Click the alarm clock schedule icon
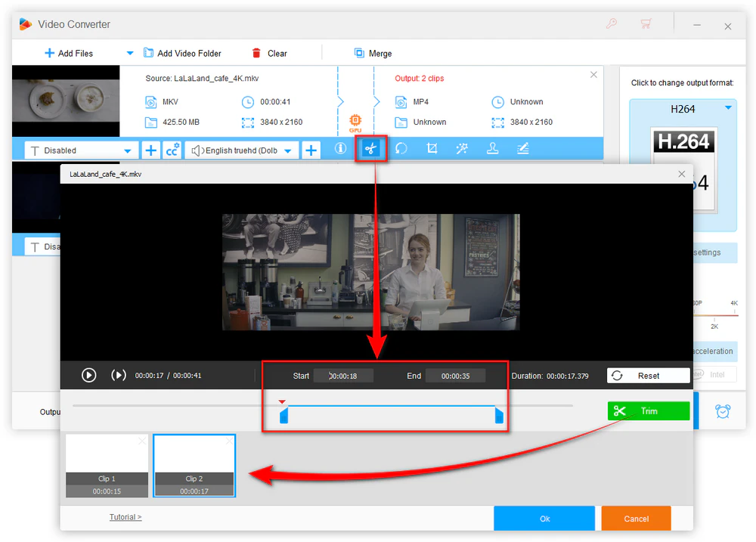 [722, 411]
